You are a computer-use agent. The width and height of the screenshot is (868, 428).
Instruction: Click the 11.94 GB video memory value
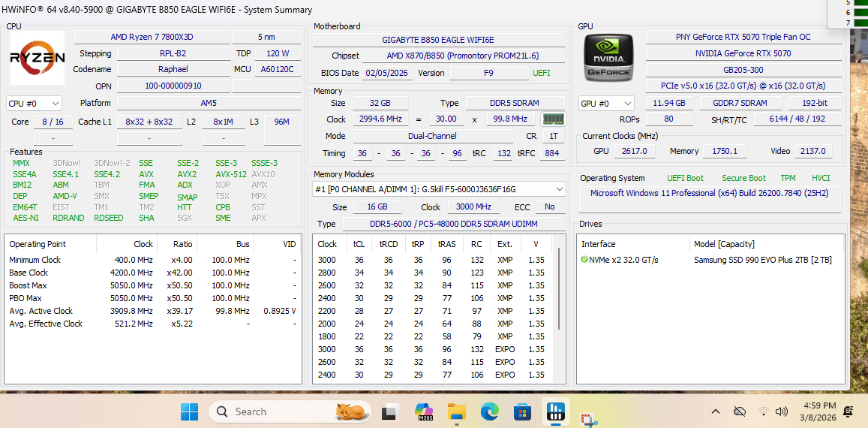[x=669, y=103]
